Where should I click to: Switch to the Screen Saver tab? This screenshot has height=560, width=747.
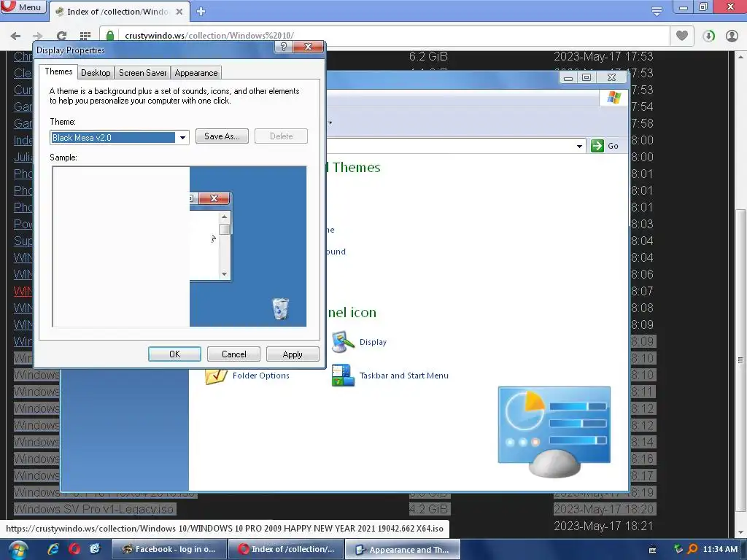click(142, 73)
